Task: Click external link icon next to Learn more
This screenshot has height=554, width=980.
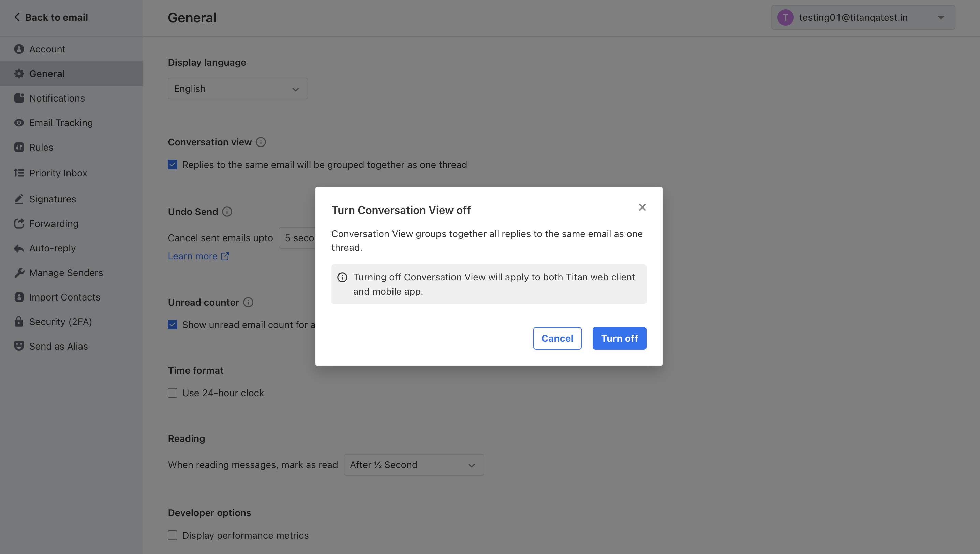Action: 225,256
